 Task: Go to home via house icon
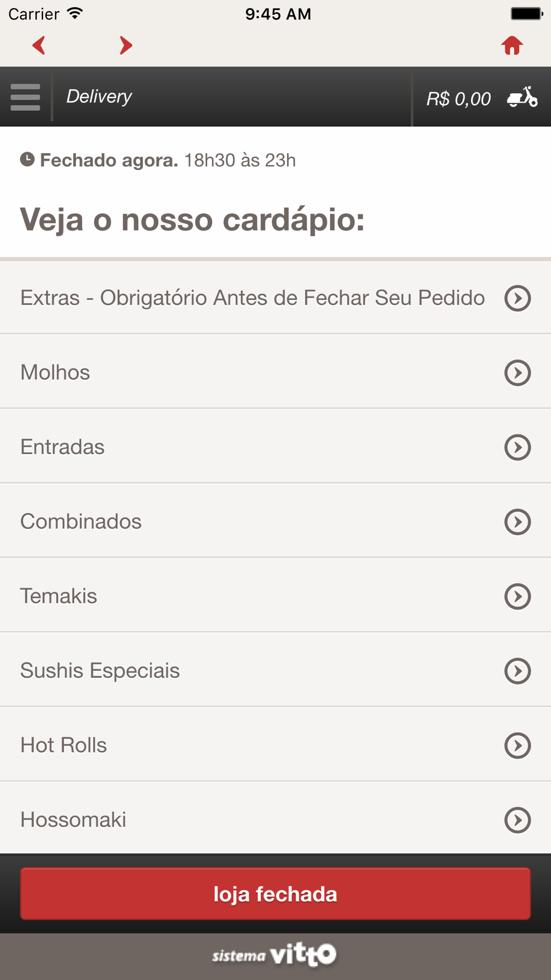pos(512,46)
